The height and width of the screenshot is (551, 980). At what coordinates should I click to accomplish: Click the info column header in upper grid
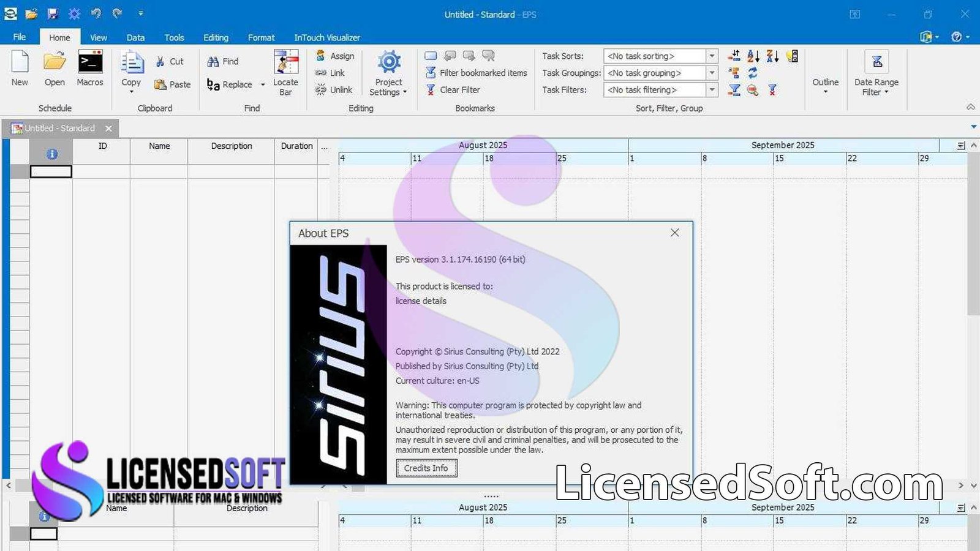tap(51, 151)
